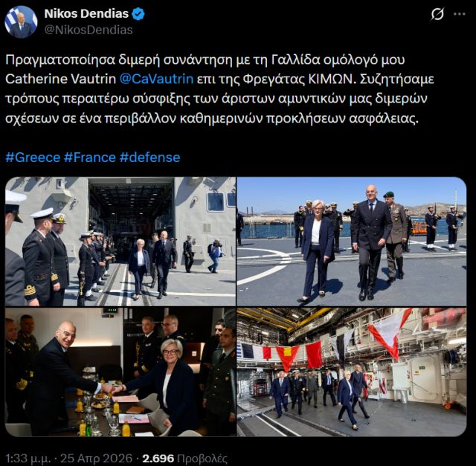This screenshot has width=476, height=466.
Task: Open photo of officials walking on sunny deck
Action: point(352,242)
